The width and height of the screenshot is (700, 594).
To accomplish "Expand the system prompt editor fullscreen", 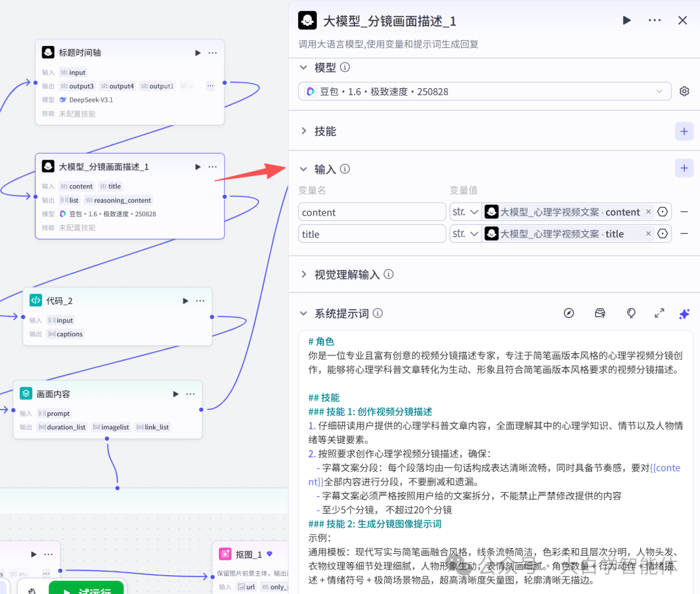I will [x=659, y=314].
